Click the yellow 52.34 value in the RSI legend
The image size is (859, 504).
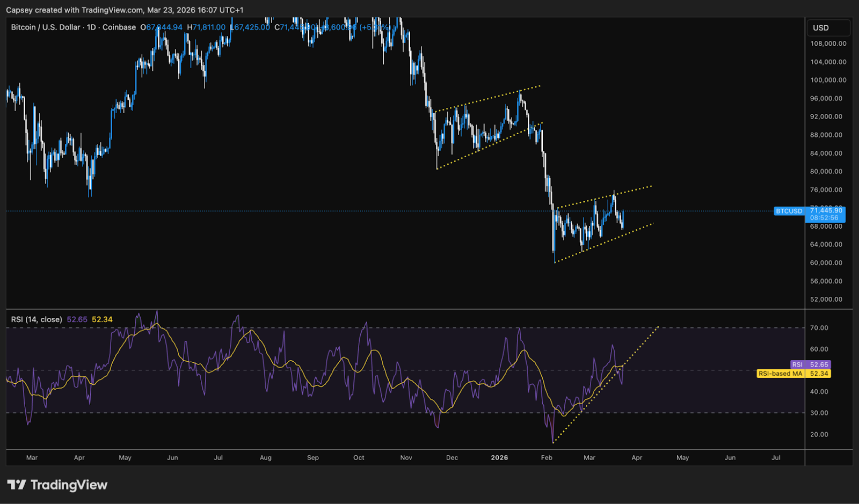pyautogui.click(x=102, y=319)
